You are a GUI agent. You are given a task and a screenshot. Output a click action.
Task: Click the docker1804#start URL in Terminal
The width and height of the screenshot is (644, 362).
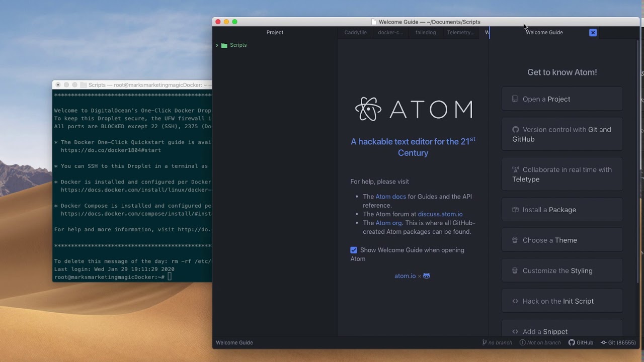111,150
